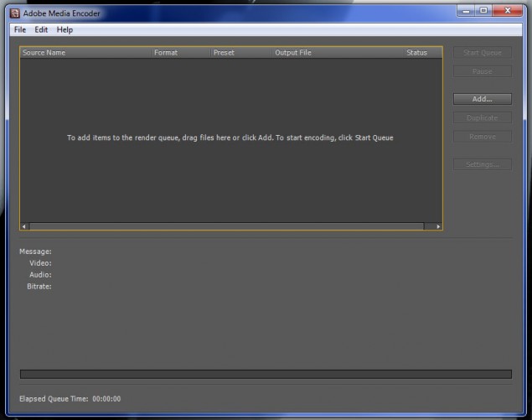Close the Adobe Media Encoder window
Screen dimensions: 532x420
coord(506,11)
